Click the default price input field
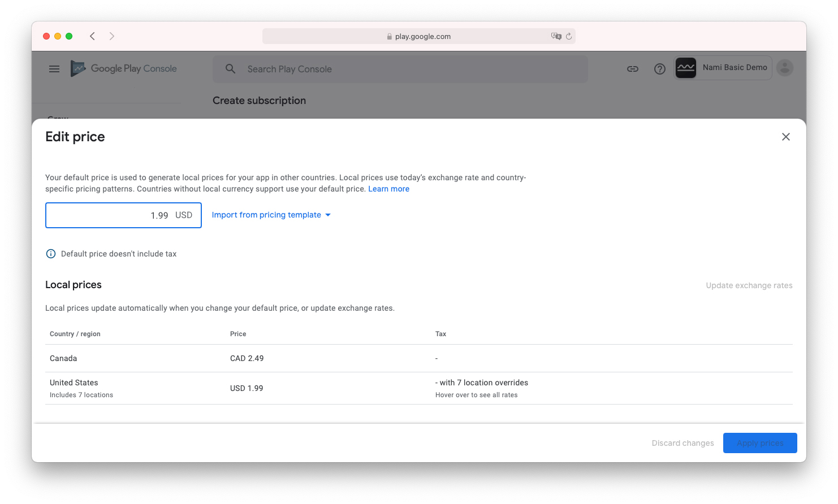Viewport: 838px width, 504px height. point(123,215)
